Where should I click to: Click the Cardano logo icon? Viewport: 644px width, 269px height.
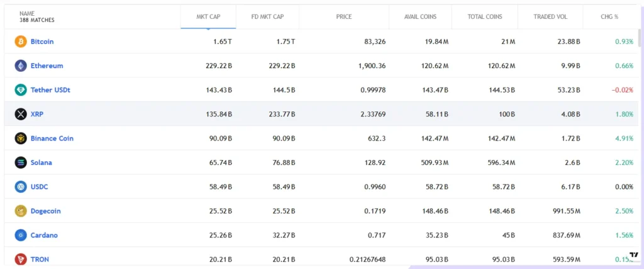[21, 235]
